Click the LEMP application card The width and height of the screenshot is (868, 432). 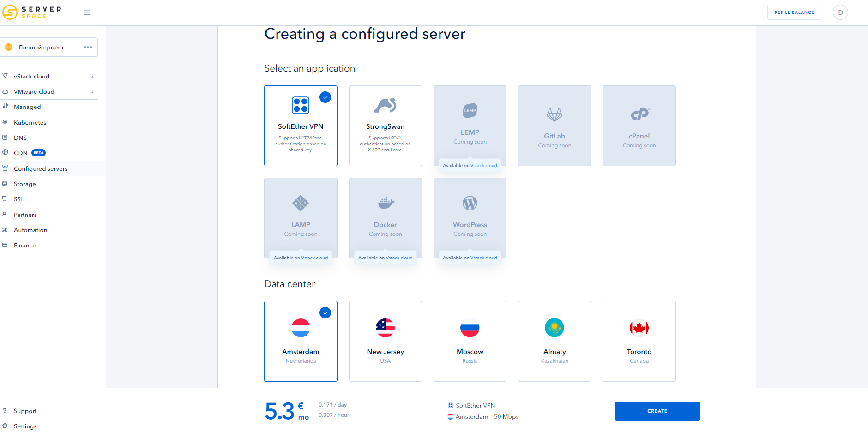pyautogui.click(x=470, y=126)
